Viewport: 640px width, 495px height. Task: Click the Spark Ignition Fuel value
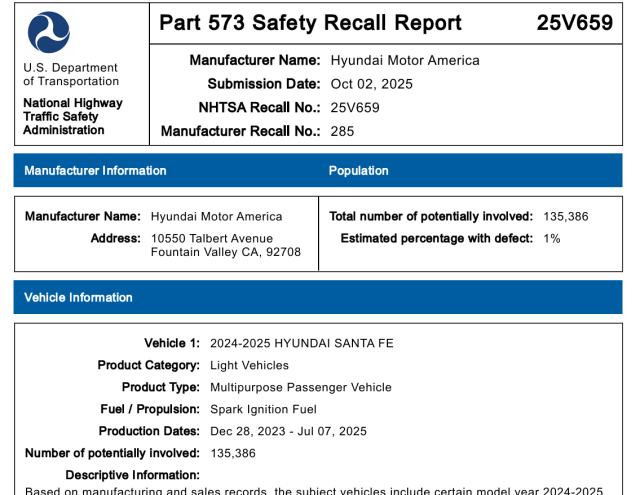tap(263, 409)
